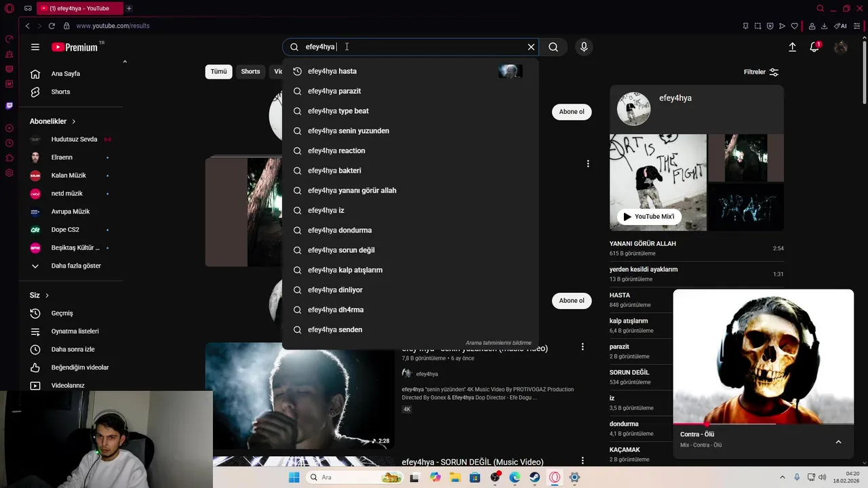Screen dimensions: 868x488
Task: Open the YouTube hamburger guide menu
Action: (x=35, y=47)
